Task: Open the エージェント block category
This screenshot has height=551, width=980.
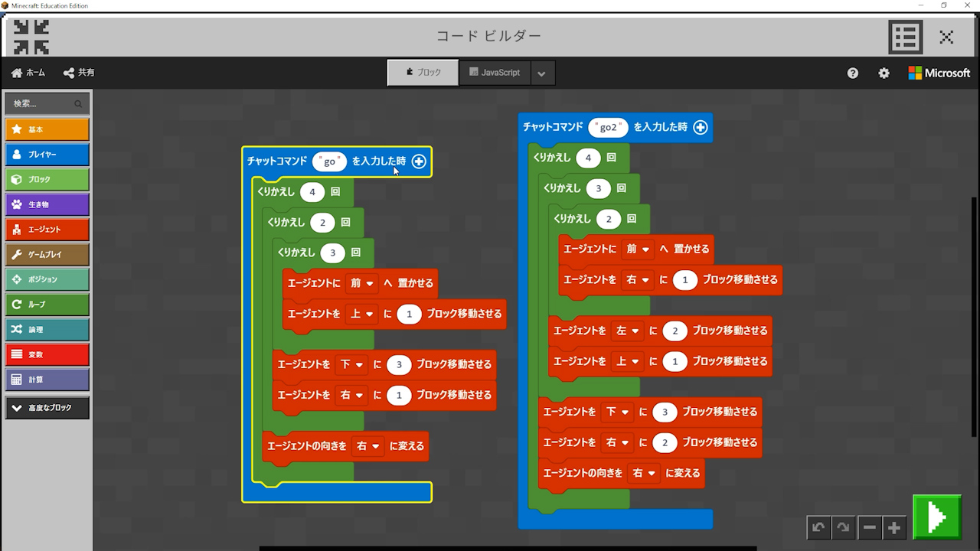Action: point(47,230)
